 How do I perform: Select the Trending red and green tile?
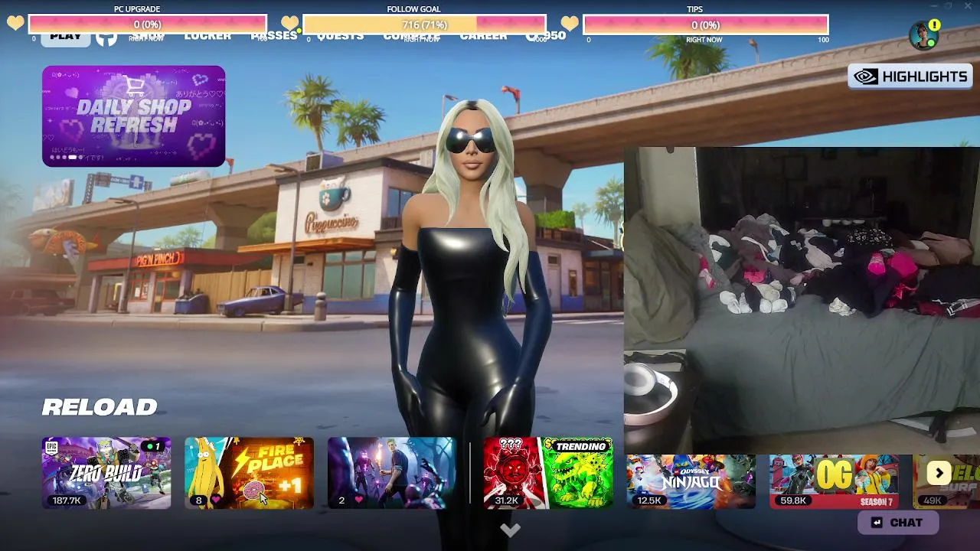[x=548, y=473]
